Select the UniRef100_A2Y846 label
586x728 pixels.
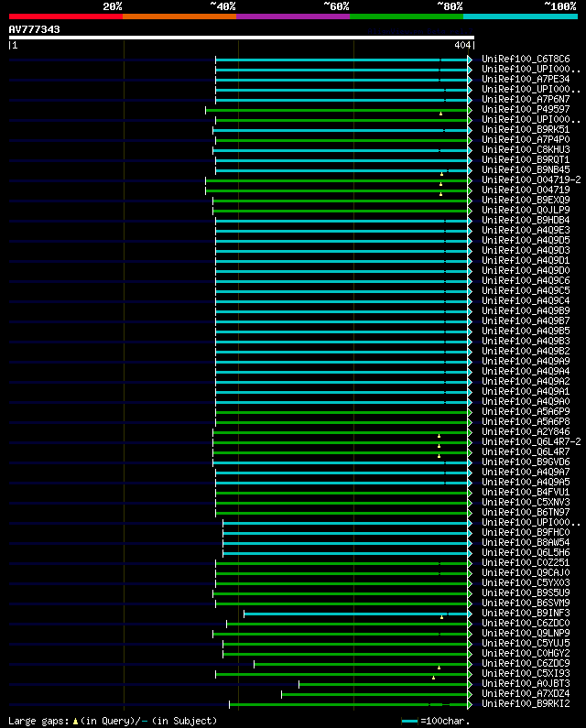click(526, 432)
